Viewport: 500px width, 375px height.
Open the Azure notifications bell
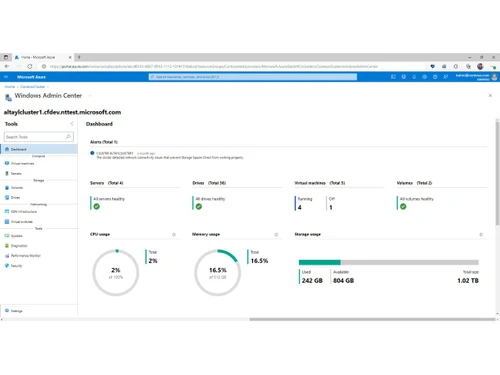pyautogui.click(x=414, y=77)
